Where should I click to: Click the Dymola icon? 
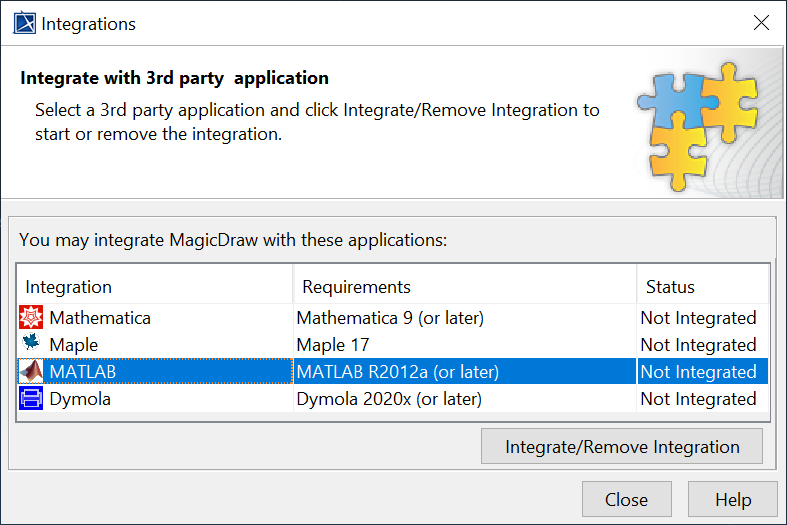[x=31, y=399]
